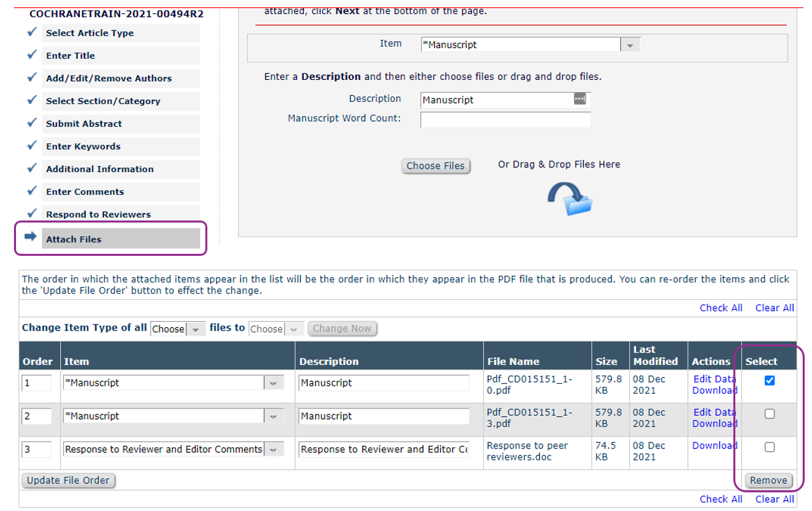Click checkmark icon next to Select Article Type
The width and height of the screenshot is (812, 511).
click(x=31, y=33)
